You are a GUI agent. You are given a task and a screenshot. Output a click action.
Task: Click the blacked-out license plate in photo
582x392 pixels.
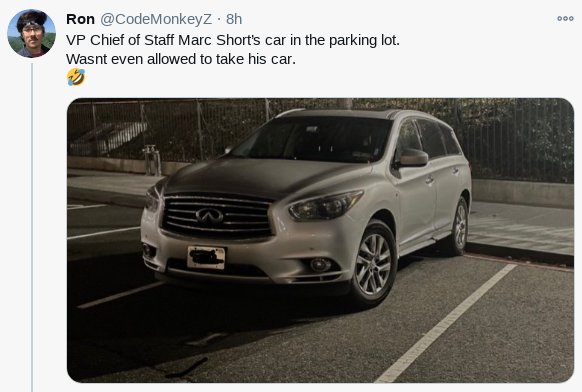206,257
